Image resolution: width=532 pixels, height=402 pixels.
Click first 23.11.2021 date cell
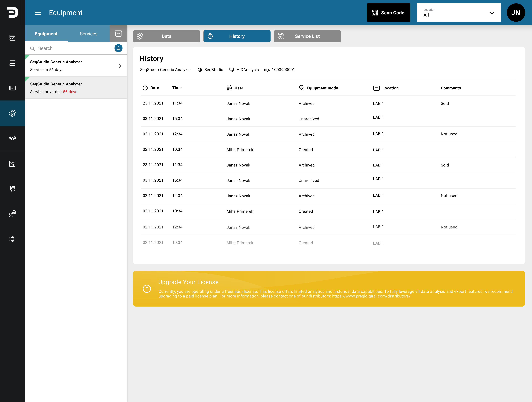click(153, 103)
